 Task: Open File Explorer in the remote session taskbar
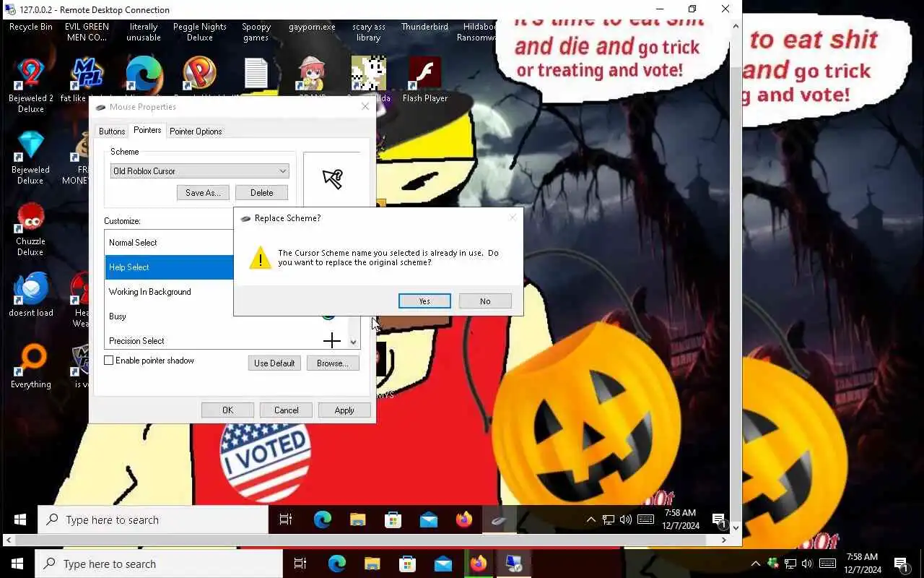[357, 519]
